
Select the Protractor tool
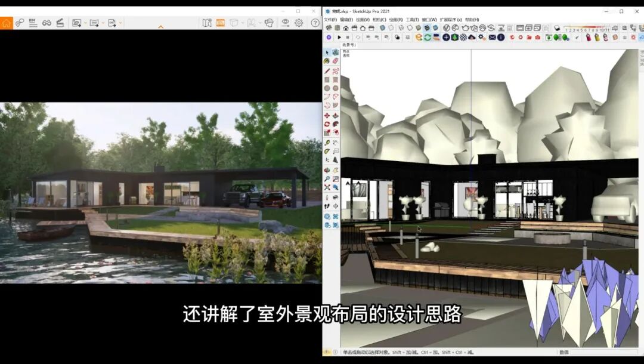[327, 151]
